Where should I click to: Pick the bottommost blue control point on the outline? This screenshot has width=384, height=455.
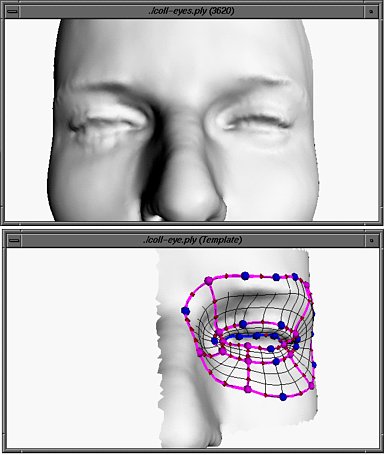point(283,397)
